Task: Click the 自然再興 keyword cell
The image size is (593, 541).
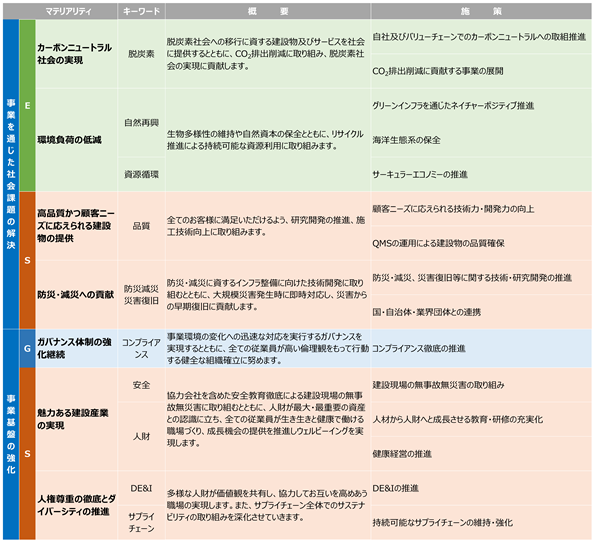Action: click(141, 123)
